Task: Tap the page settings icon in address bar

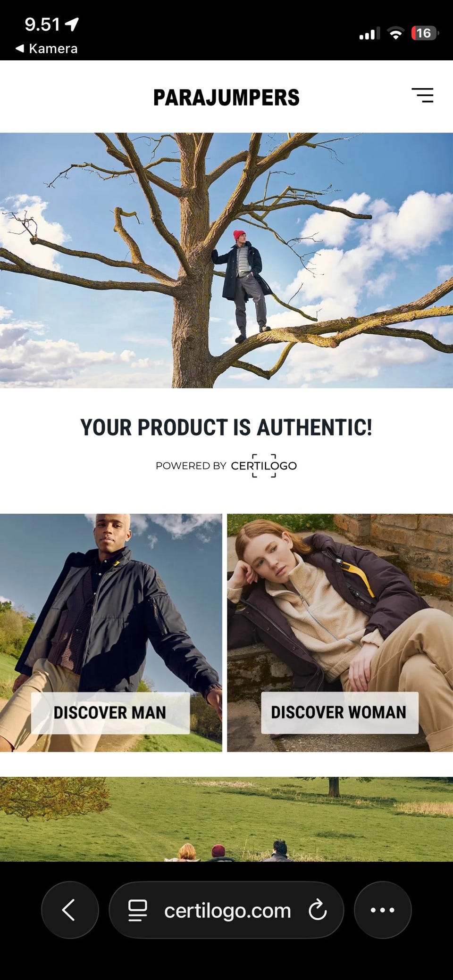Action: pos(138,910)
